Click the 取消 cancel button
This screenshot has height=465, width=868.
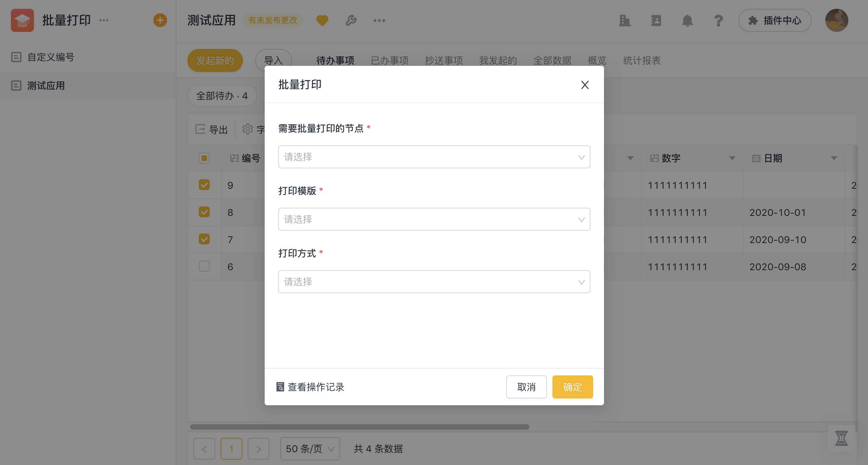point(526,387)
